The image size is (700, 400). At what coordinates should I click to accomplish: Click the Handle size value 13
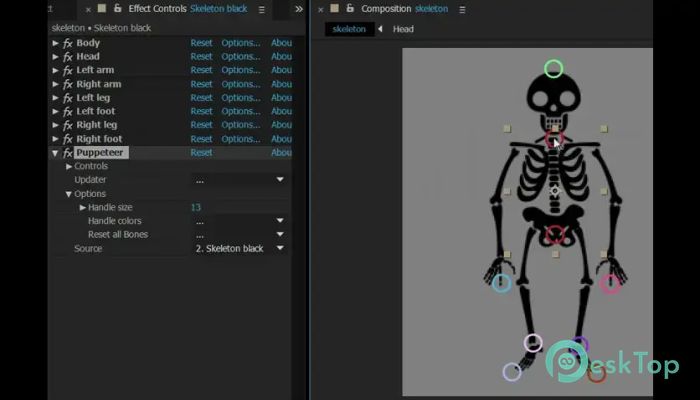pos(196,208)
